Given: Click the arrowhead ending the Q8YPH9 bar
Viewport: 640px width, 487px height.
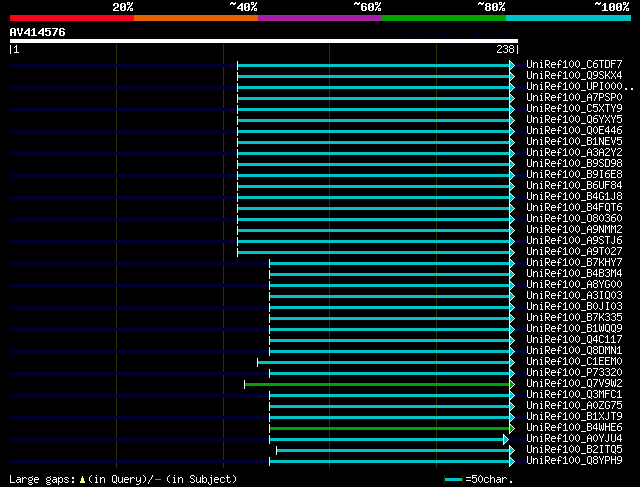Looking at the screenshot, I should (512, 462).
